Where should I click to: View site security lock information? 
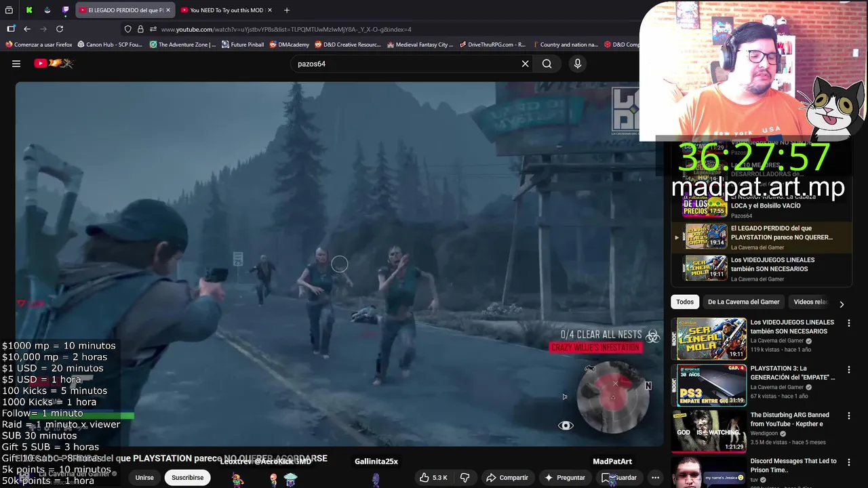coord(140,29)
